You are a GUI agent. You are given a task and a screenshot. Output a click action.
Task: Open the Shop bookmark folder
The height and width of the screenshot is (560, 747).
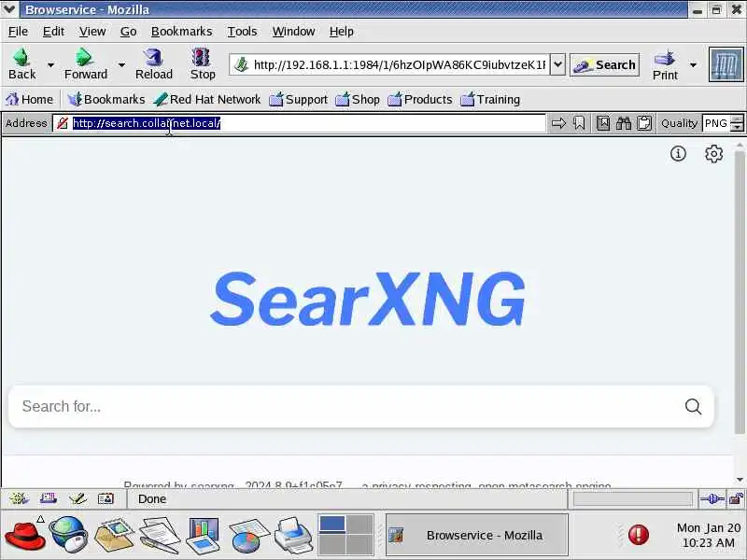[x=358, y=100]
